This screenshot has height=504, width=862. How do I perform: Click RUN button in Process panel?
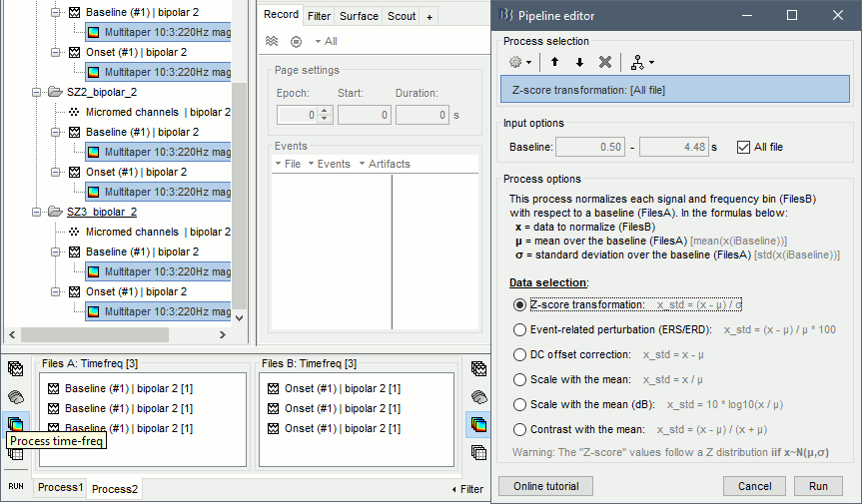pyautogui.click(x=16, y=486)
